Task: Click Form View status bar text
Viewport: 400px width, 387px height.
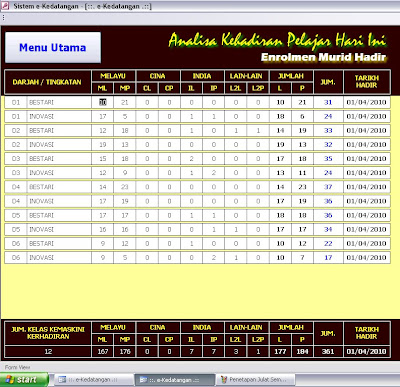Action: click(17, 367)
